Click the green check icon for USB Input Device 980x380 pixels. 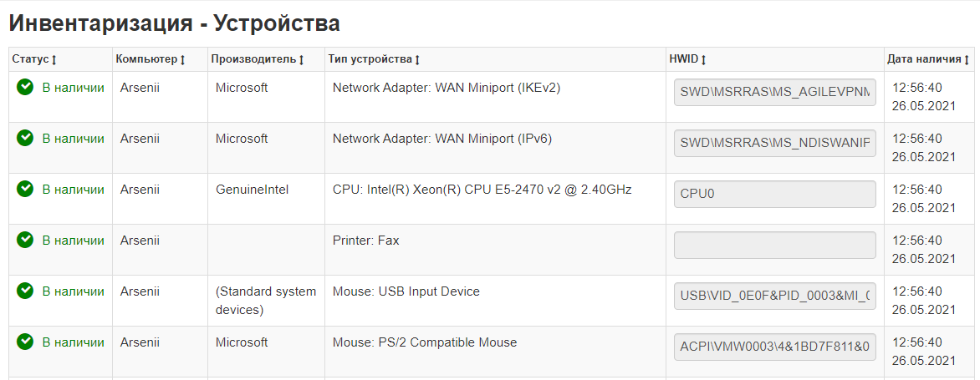(25, 291)
